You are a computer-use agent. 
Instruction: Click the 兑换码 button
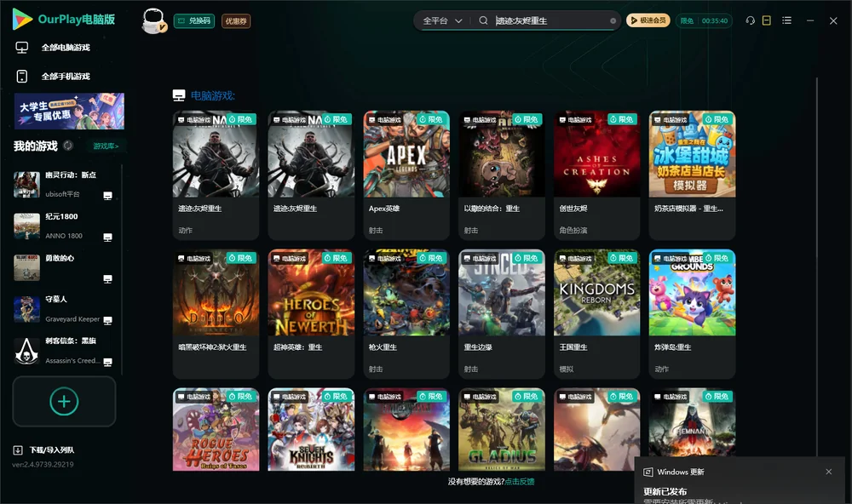(x=194, y=21)
